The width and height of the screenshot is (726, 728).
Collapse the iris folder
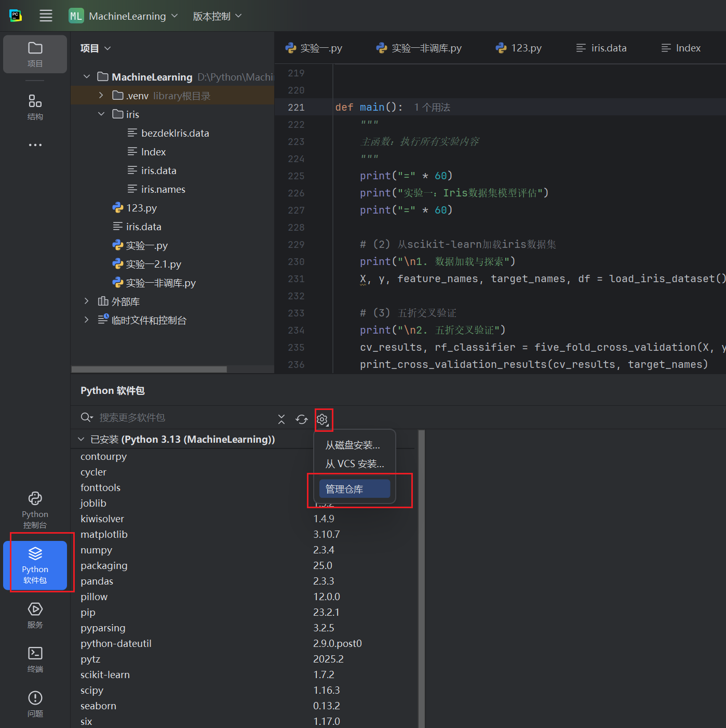click(x=101, y=114)
